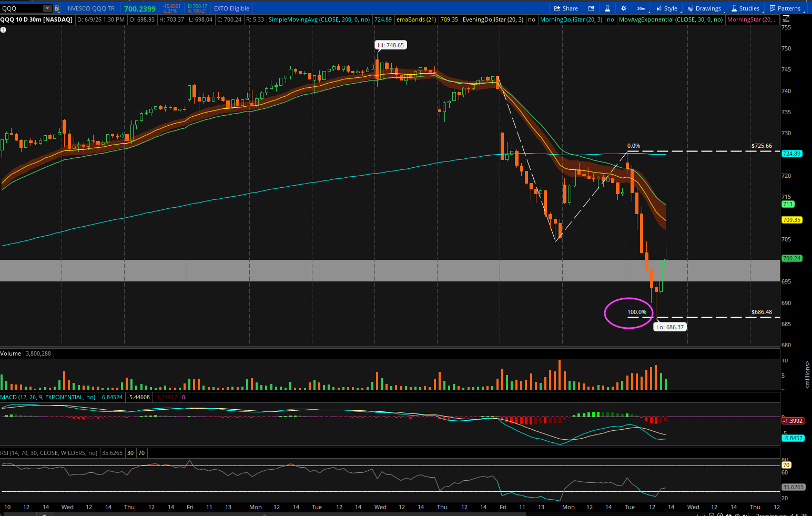Click the ask price A: 700.21
The image size is (812, 516).
(197, 11)
